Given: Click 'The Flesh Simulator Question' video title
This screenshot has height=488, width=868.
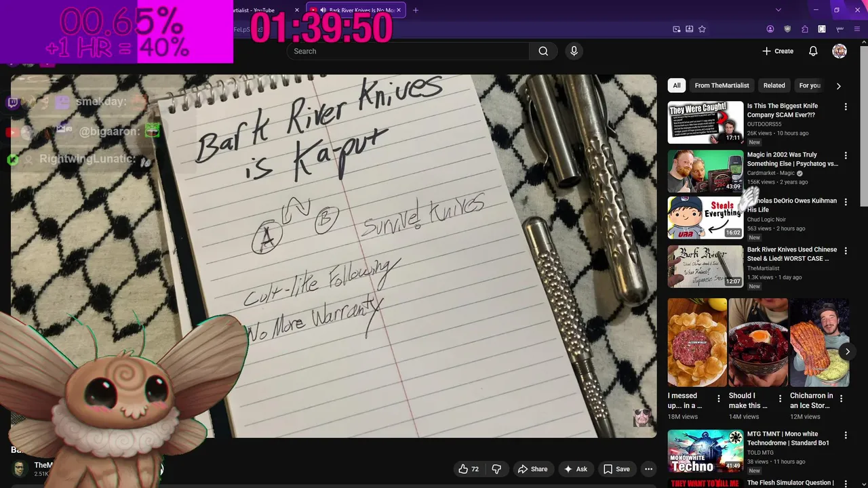Looking at the screenshot, I should [x=790, y=483].
